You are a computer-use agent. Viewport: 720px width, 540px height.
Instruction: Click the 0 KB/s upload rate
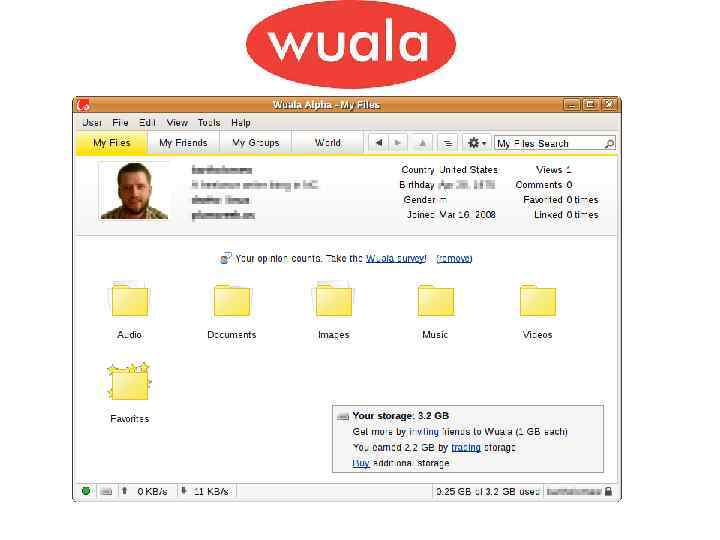(152, 491)
